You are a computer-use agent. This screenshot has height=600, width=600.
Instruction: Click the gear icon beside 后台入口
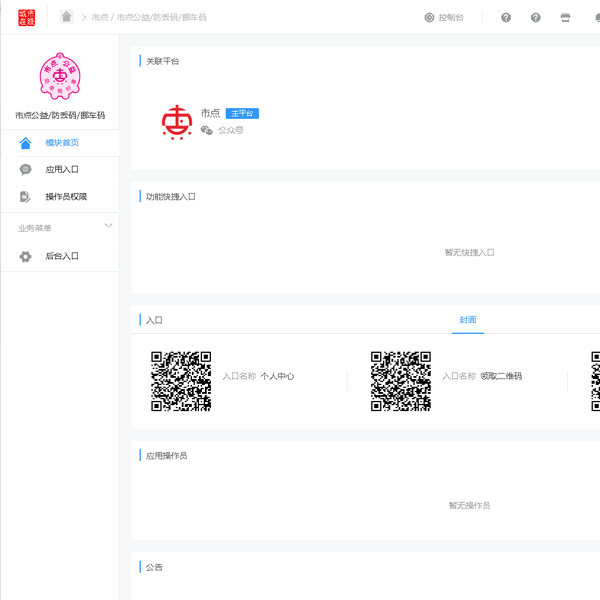coord(25,256)
